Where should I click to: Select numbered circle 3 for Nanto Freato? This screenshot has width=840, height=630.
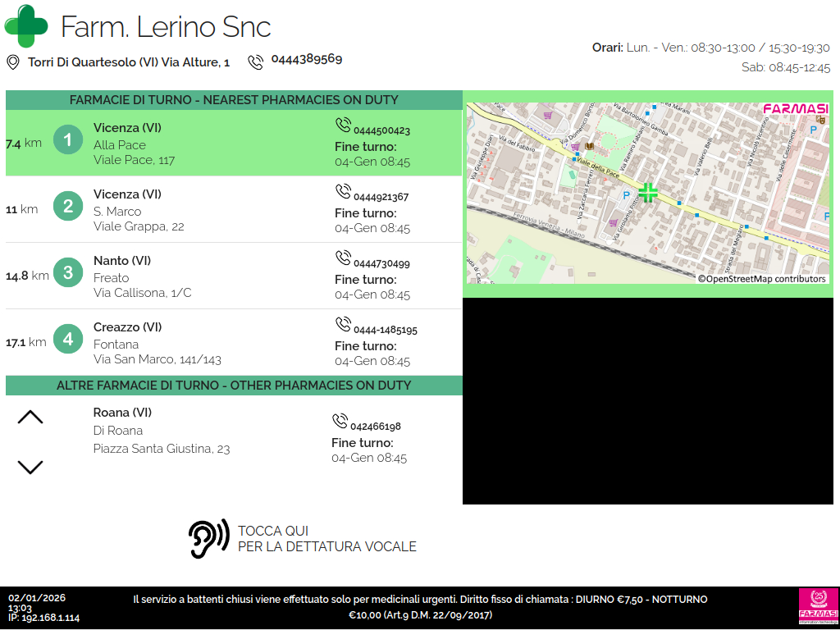[68, 273]
